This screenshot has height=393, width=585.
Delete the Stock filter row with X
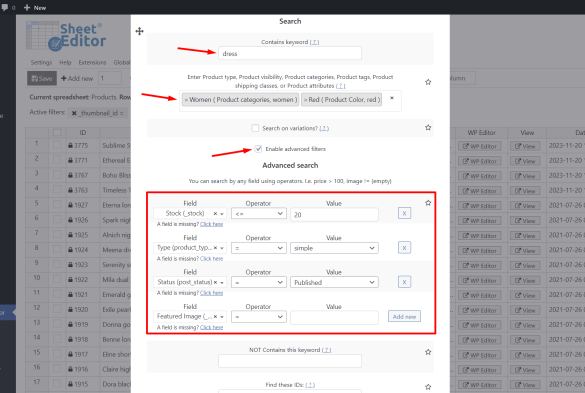[x=404, y=213]
